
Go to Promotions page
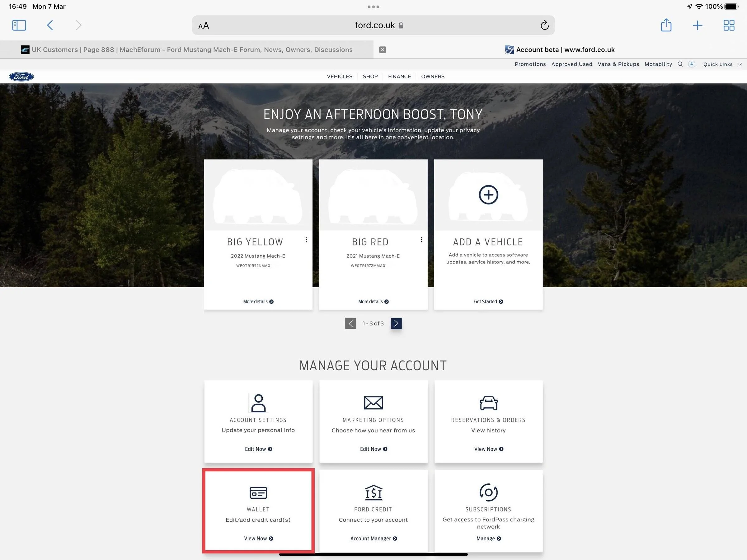(x=530, y=64)
